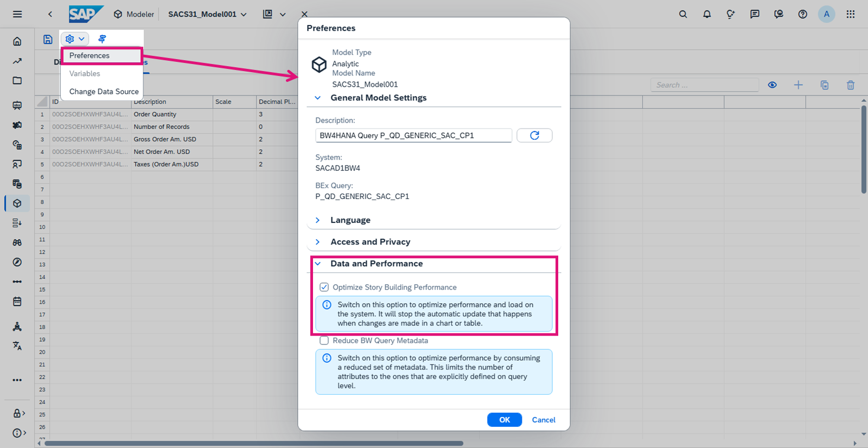
Task: Open the product switcher grid icon
Action: tap(850, 14)
